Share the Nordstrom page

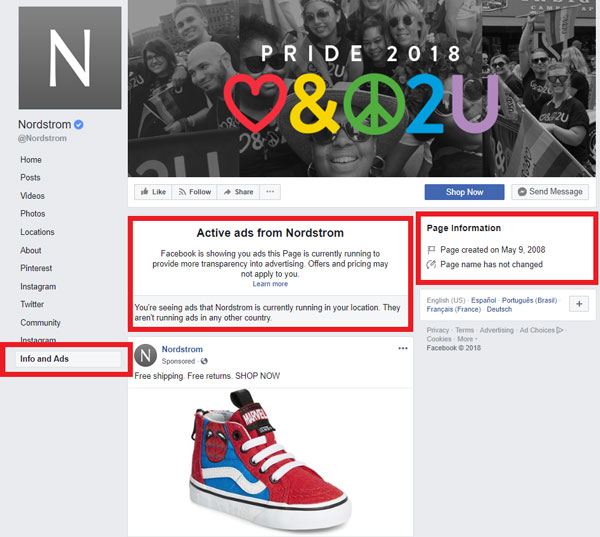(238, 192)
